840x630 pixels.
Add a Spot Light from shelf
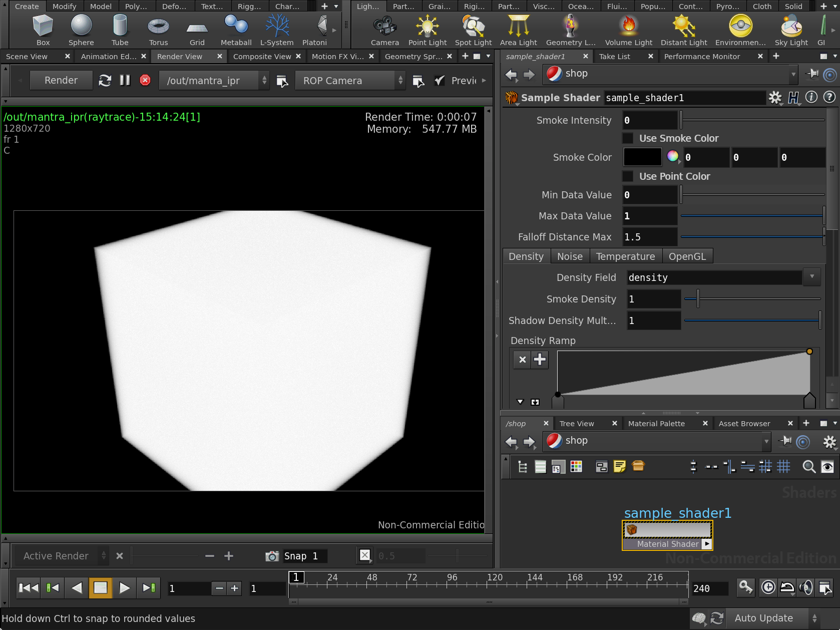(473, 30)
